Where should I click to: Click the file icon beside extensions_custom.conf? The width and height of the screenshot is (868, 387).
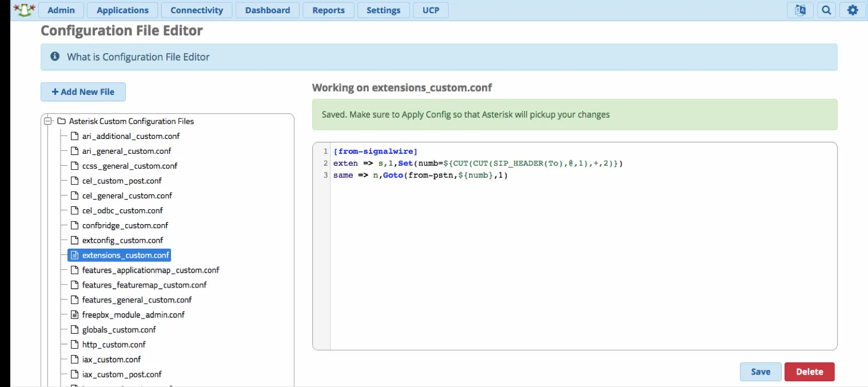point(75,255)
